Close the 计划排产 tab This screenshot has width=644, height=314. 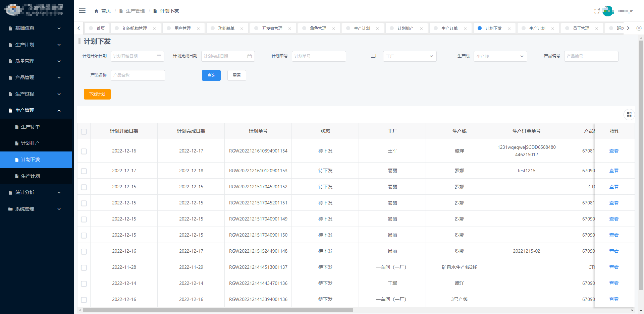click(x=421, y=28)
